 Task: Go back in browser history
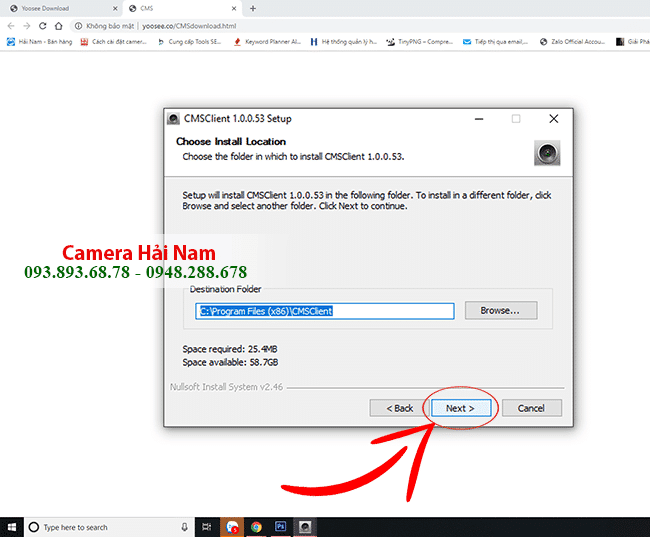(x=11, y=26)
